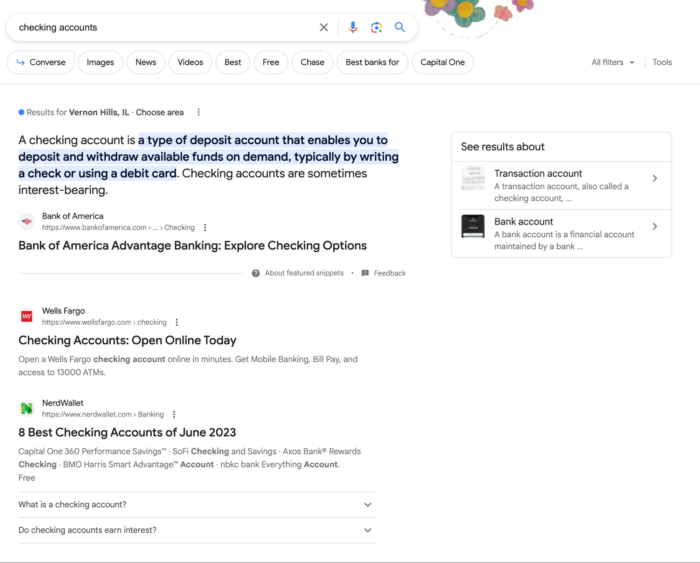Submit search with the magnifying glass icon
The width and height of the screenshot is (700, 563).
click(x=400, y=27)
